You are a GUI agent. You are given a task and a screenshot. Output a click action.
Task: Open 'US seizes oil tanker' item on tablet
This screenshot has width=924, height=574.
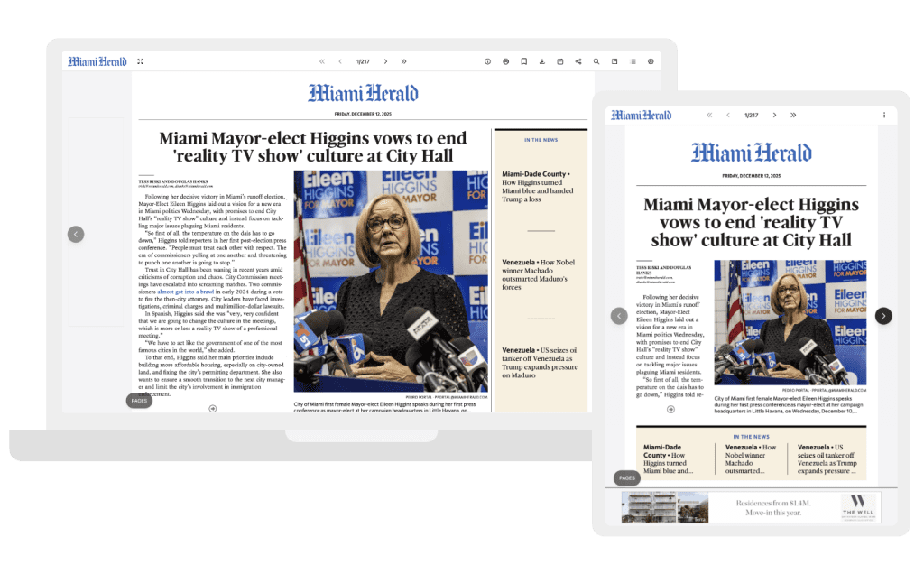tap(827, 459)
